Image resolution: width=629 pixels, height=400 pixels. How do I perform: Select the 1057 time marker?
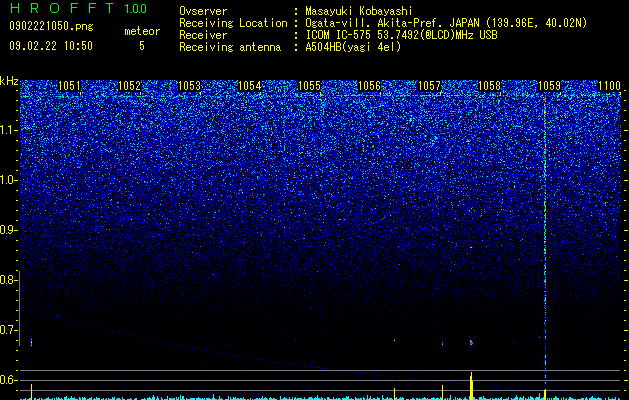[x=429, y=86]
